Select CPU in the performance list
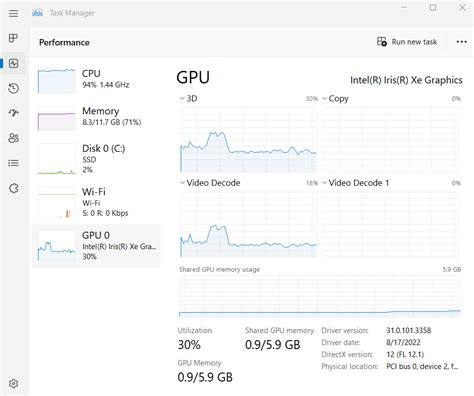Viewport: 474px width, 396px height. [x=96, y=80]
